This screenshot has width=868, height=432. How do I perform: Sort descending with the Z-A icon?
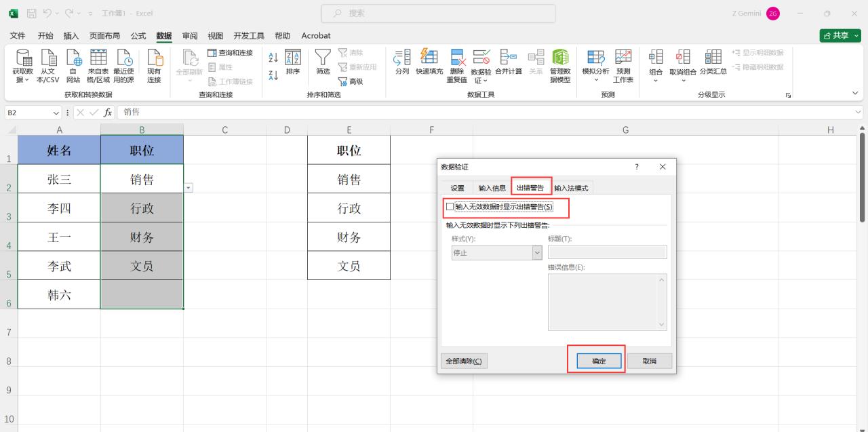coord(273,75)
